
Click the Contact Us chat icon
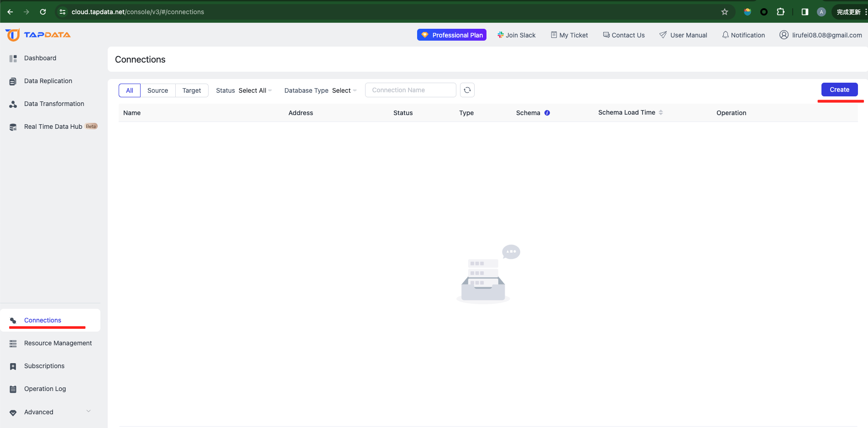[607, 35]
